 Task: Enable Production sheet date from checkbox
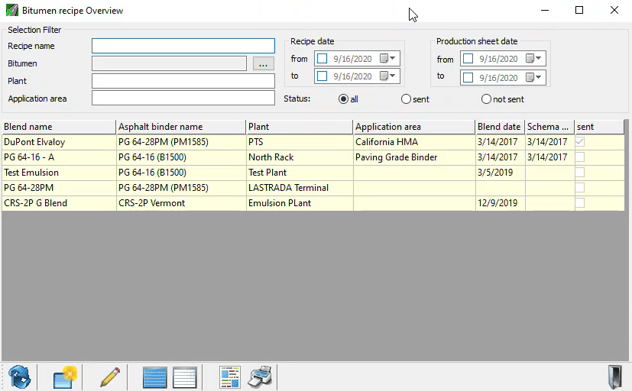pyautogui.click(x=468, y=58)
